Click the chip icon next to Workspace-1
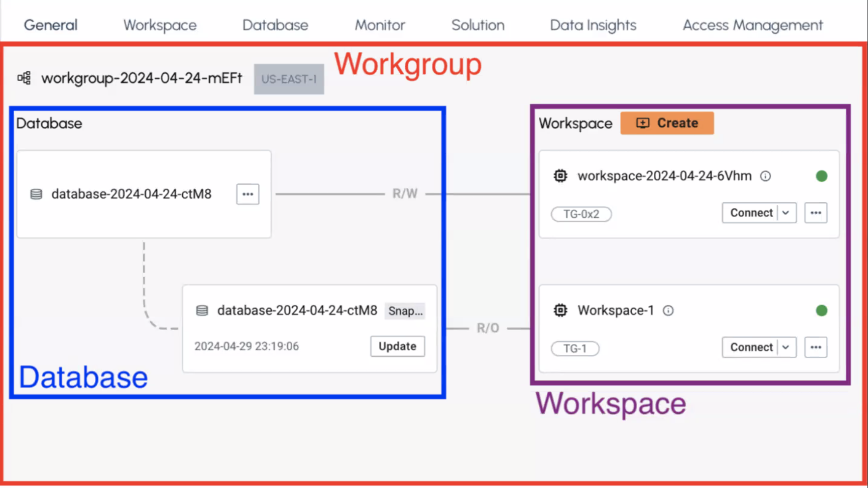Image resolution: width=868 pixels, height=488 pixels. point(560,310)
